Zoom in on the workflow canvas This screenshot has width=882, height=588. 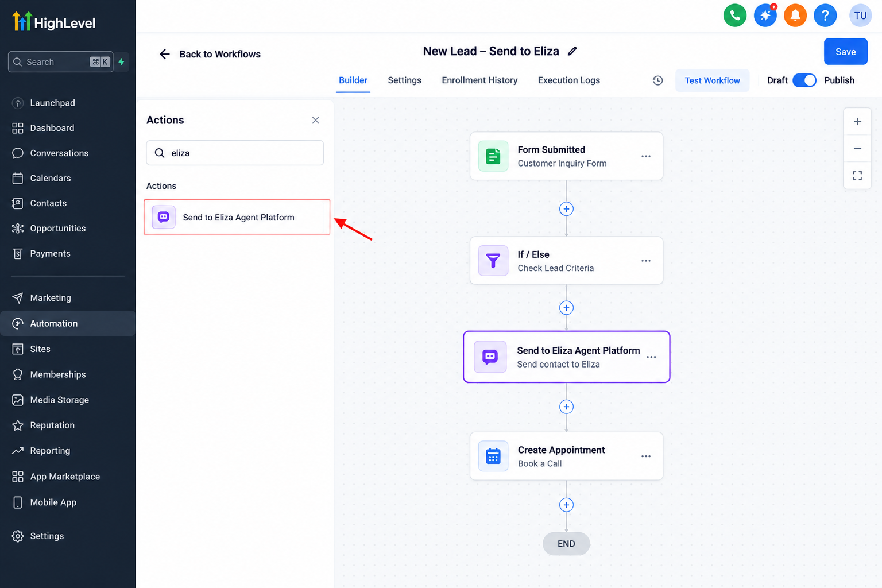[x=857, y=122]
